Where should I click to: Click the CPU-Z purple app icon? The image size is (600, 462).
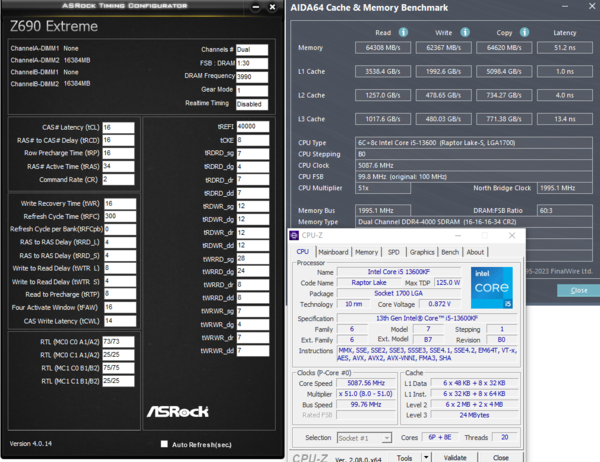(294, 235)
